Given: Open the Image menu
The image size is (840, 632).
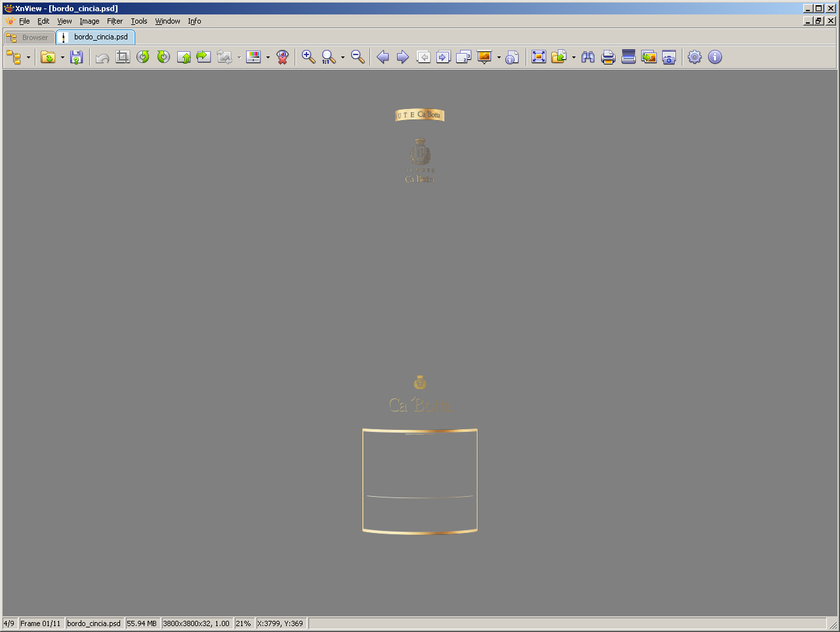Looking at the screenshot, I should click(x=89, y=21).
